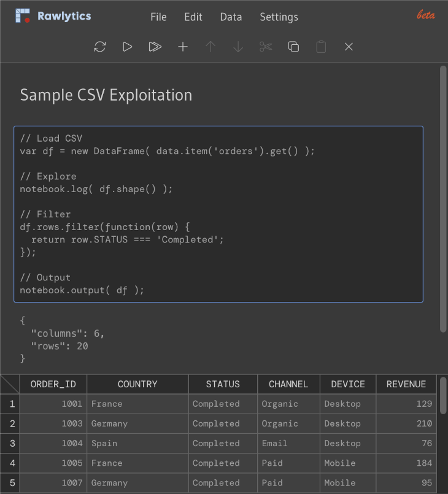This screenshot has height=494, width=448.
Task: Click the Spain country cell
Action: [x=137, y=444]
